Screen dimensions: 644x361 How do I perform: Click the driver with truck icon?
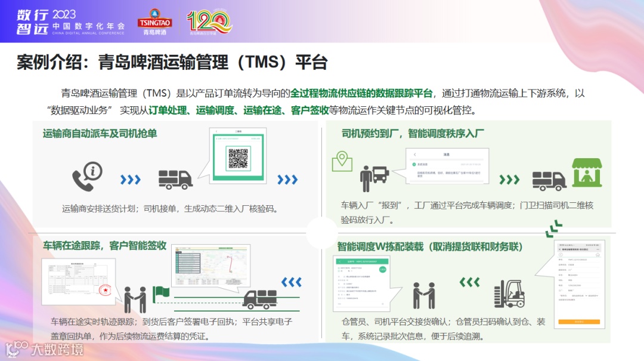pos(374,178)
